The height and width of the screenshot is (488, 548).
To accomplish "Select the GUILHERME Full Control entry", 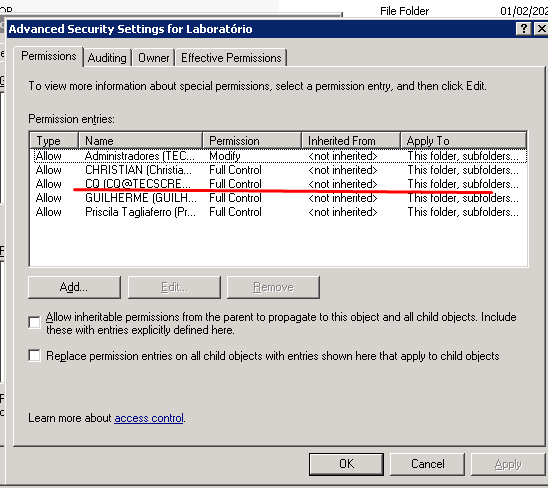I will [x=278, y=198].
